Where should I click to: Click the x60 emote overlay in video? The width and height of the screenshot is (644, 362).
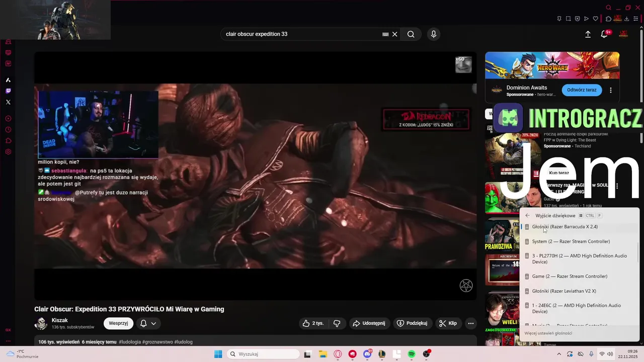(463, 64)
